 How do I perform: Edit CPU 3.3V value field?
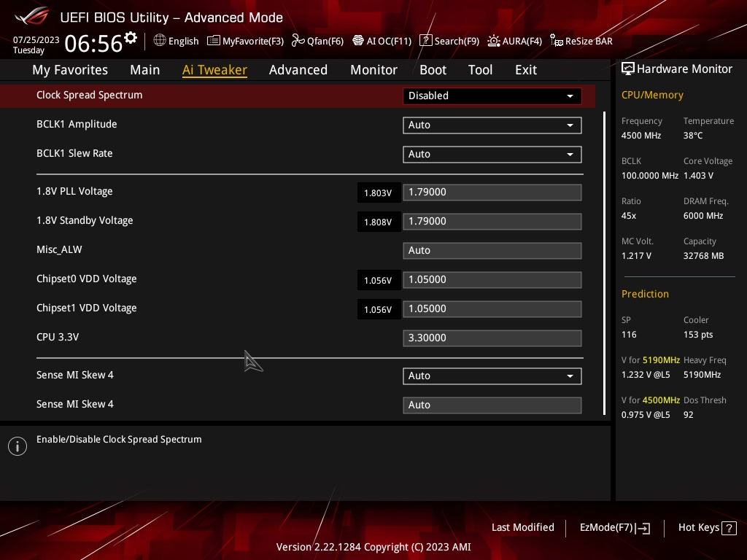click(492, 338)
